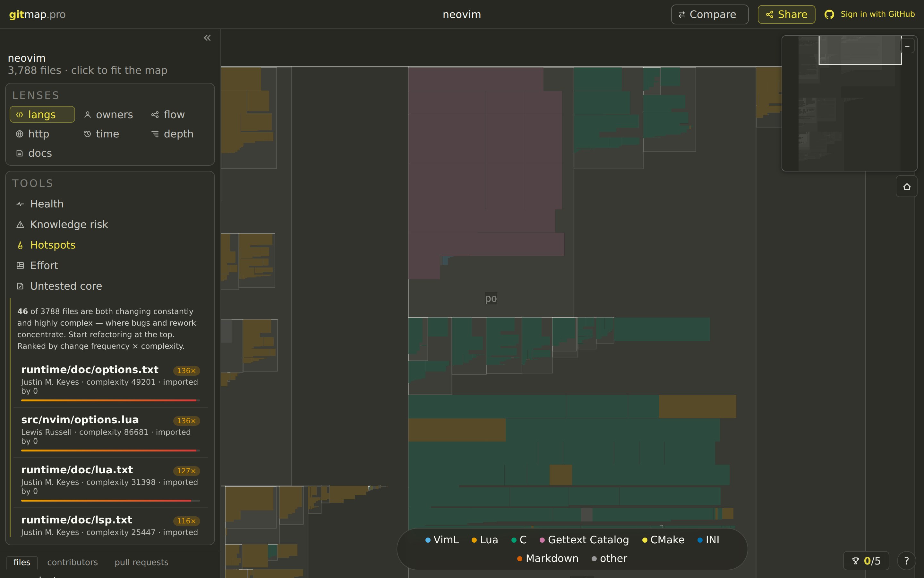The height and width of the screenshot is (578, 924).
Task: Open the 0/5 trophy achievements button
Action: tap(866, 561)
